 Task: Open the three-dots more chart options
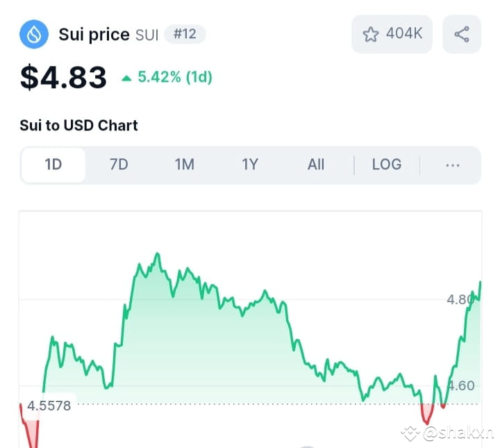[x=453, y=165]
